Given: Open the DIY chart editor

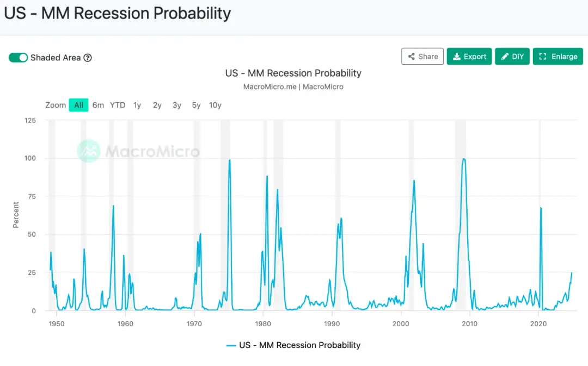Looking at the screenshot, I should [x=512, y=56].
